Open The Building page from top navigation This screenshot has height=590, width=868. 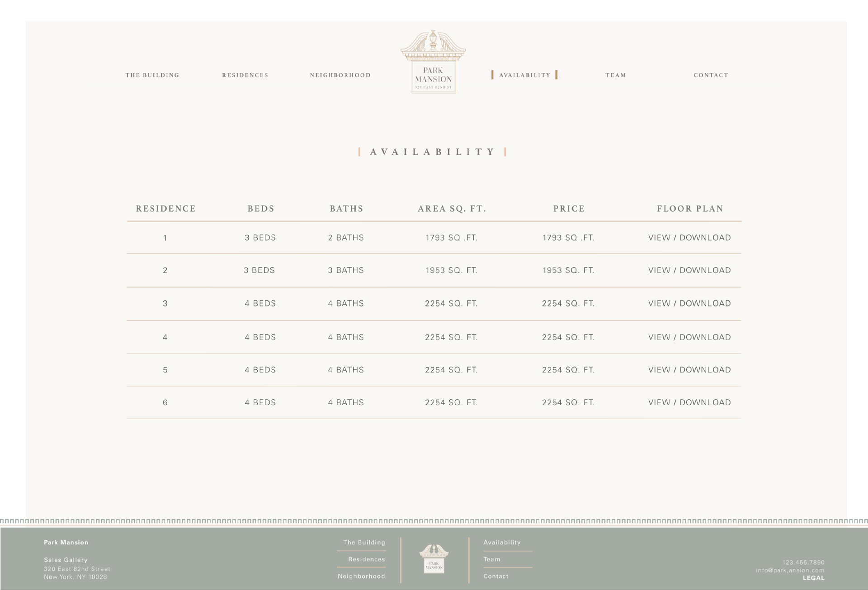click(x=152, y=75)
